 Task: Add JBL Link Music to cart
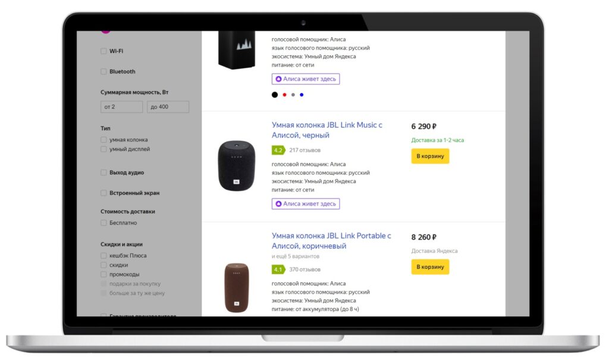pos(431,156)
